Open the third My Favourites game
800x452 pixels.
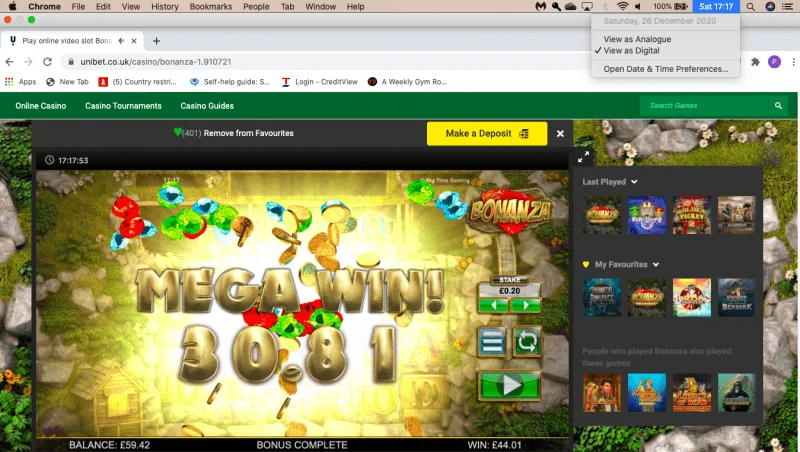click(x=692, y=297)
